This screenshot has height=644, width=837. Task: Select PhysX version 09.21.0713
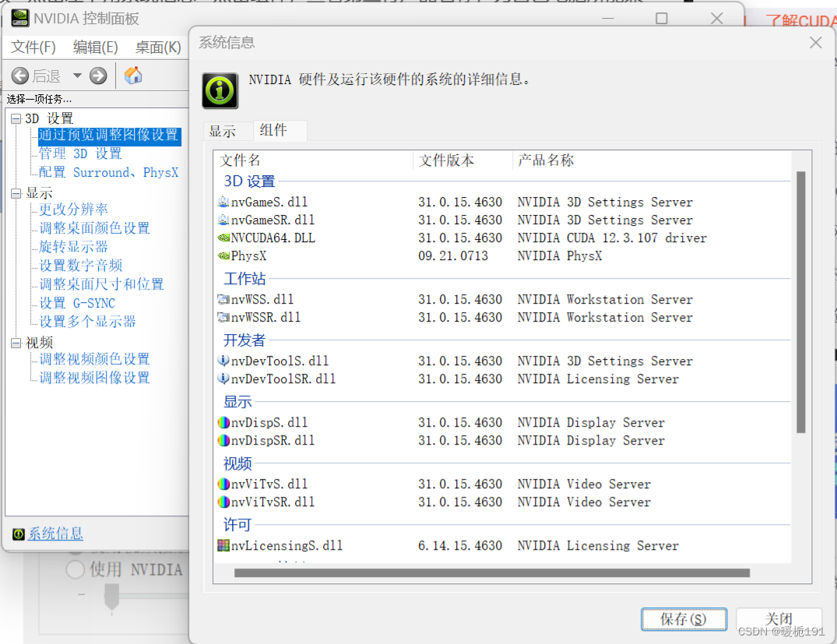click(452, 256)
